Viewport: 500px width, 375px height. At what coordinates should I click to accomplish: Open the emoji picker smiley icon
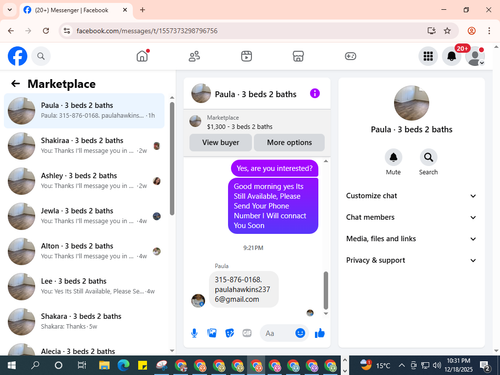tap(300, 333)
